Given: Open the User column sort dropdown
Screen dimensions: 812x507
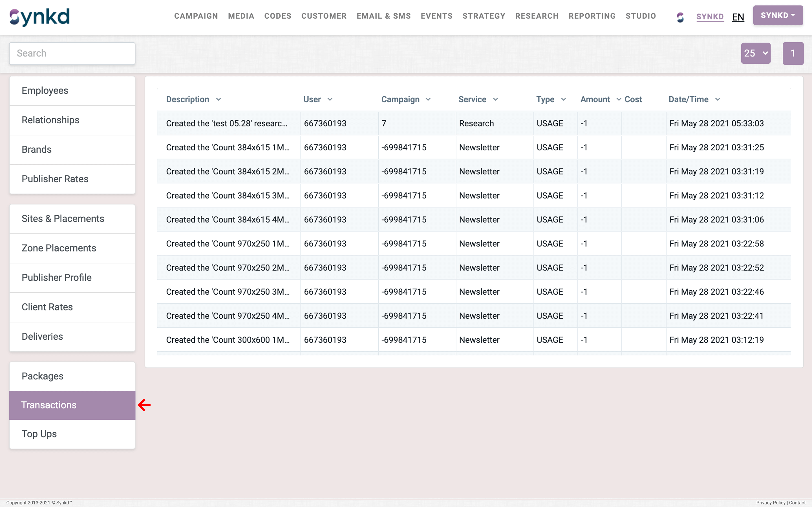Looking at the screenshot, I should click(x=331, y=99).
